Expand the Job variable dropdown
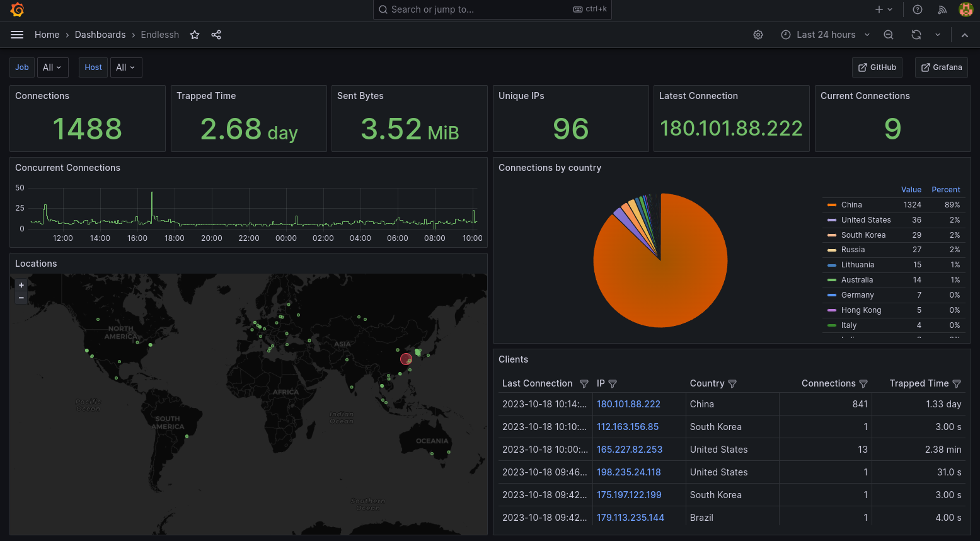 (52, 67)
